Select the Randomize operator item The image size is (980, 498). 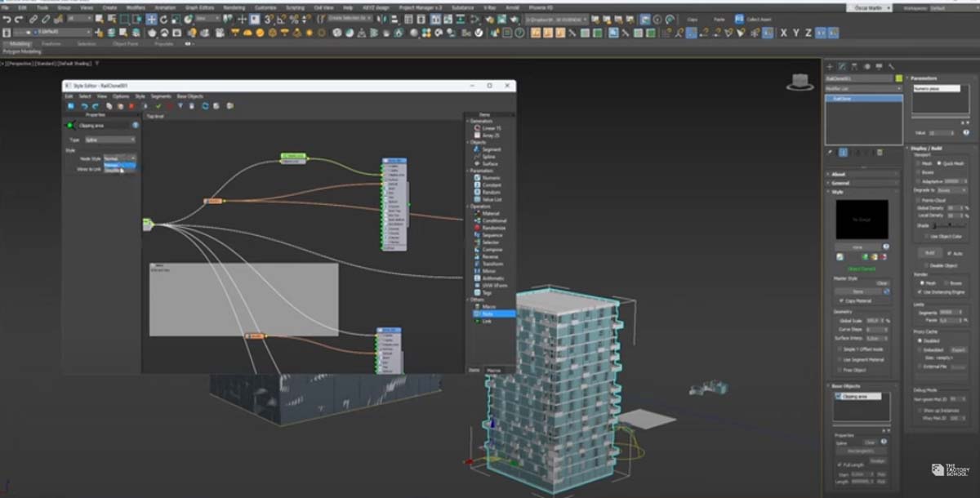coord(488,228)
